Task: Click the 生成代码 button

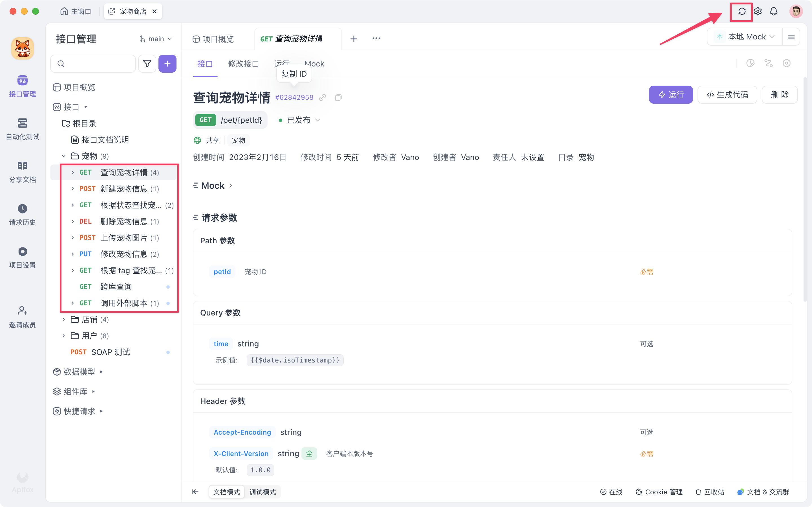Action: coord(727,95)
